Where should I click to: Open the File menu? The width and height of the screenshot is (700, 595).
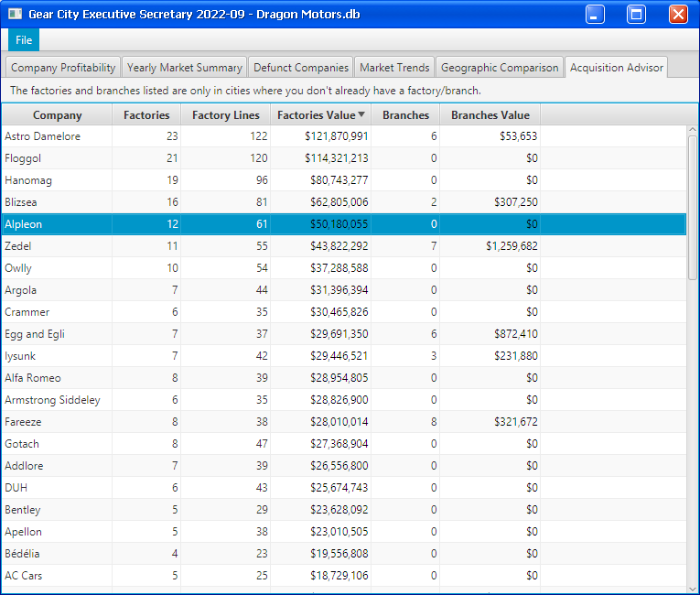pyautogui.click(x=24, y=39)
